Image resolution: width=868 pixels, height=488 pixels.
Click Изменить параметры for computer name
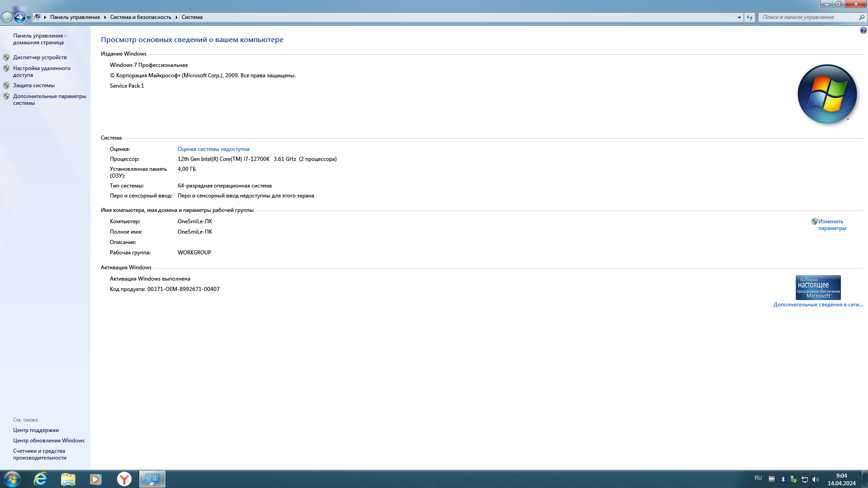pyautogui.click(x=831, y=224)
